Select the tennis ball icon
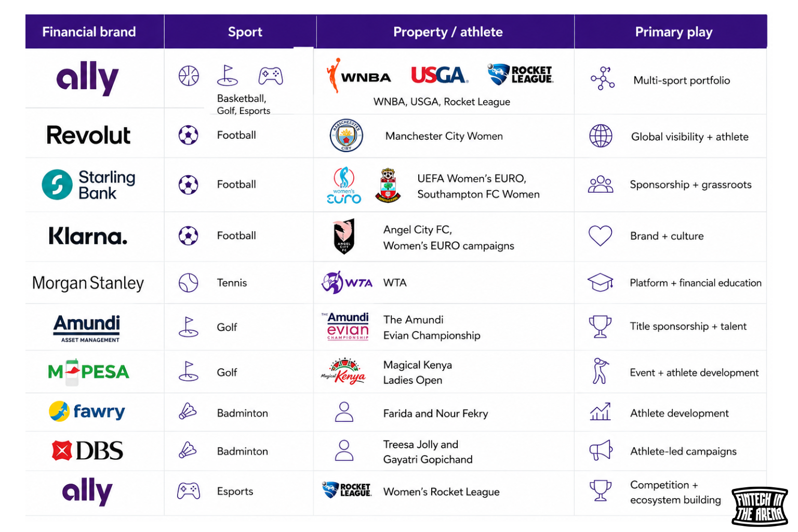 tap(189, 283)
